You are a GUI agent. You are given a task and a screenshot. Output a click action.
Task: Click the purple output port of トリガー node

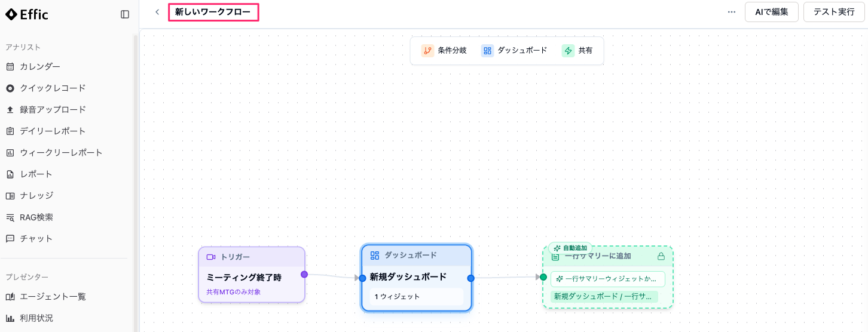click(x=304, y=275)
